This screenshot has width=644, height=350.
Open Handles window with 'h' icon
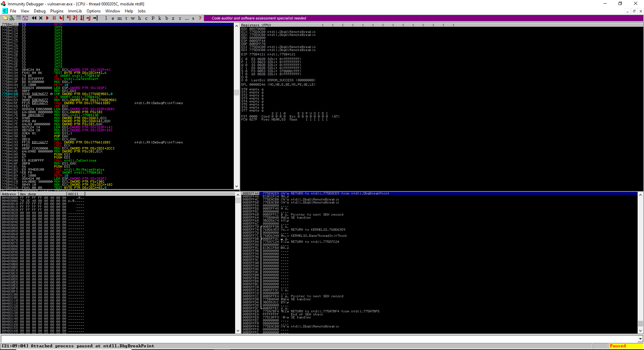(140, 18)
